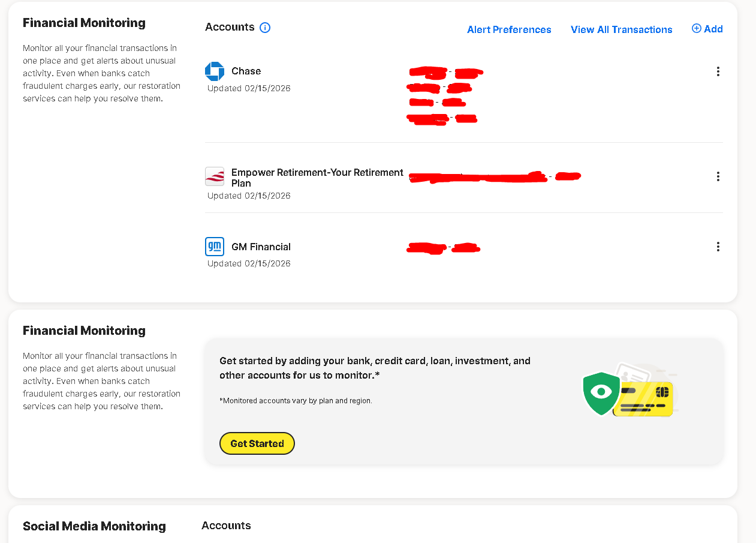Click the Chase bank logo
This screenshot has width=756, height=543.
(215, 71)
